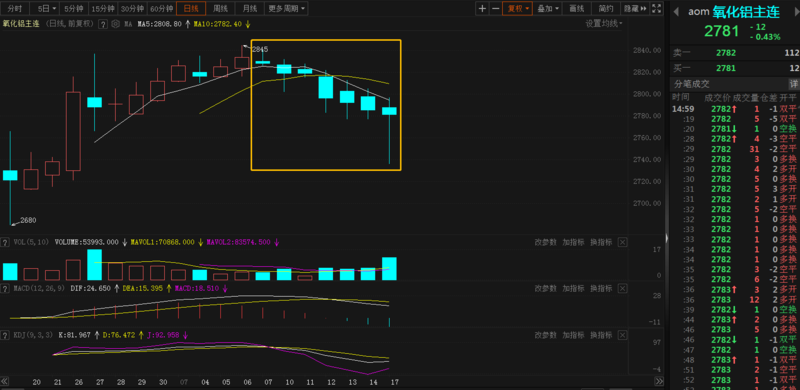Toggle 简约 simple mode
The width and height of the screenshot is (800, 390).
pyautogui.click(x=606, y=8)
